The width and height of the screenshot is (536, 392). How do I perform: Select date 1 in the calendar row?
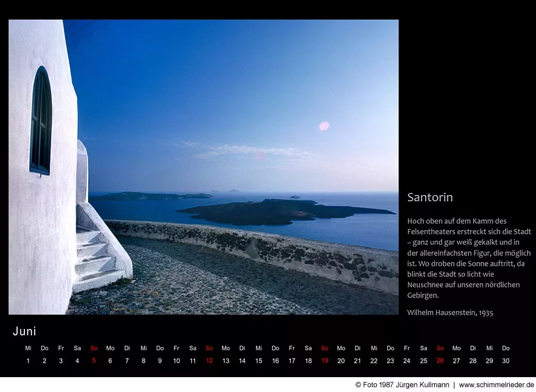pyautogui.click(x=28, y=360)
